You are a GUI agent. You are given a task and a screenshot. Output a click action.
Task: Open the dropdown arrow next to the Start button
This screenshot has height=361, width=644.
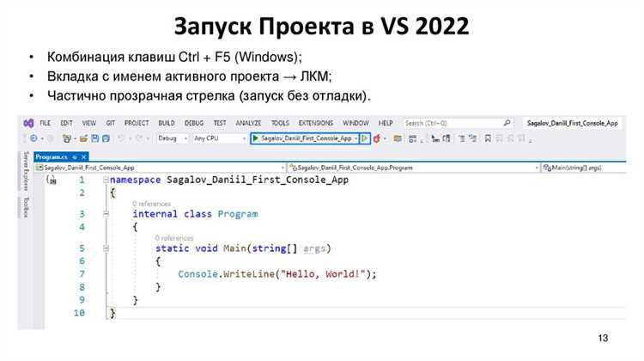click(x=355, y=138)
